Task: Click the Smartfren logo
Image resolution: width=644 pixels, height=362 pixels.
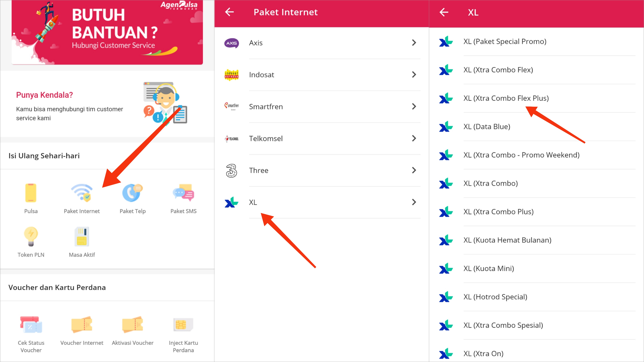Action: [x=232, y=107]
